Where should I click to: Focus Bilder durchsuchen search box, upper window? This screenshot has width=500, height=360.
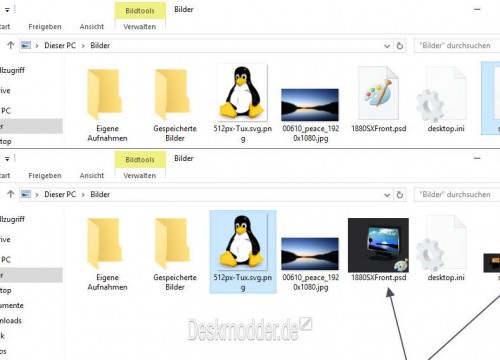pyautogui.click(x=457, y=46)
